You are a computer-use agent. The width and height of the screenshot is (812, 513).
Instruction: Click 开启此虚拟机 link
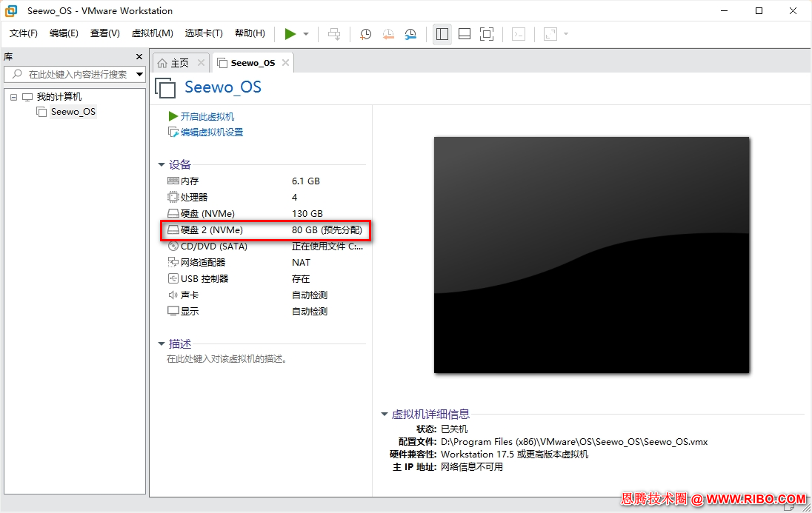207,116
